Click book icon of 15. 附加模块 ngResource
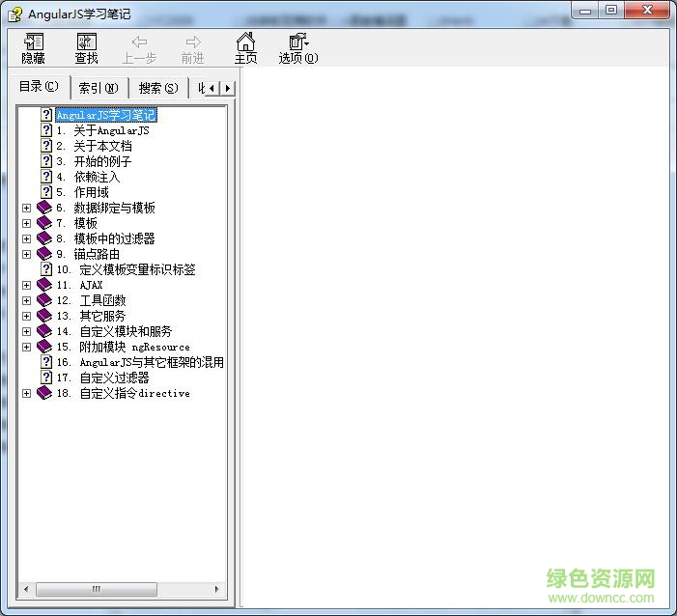The width and height of the screenshot is (677, 616). coord(44,347)
